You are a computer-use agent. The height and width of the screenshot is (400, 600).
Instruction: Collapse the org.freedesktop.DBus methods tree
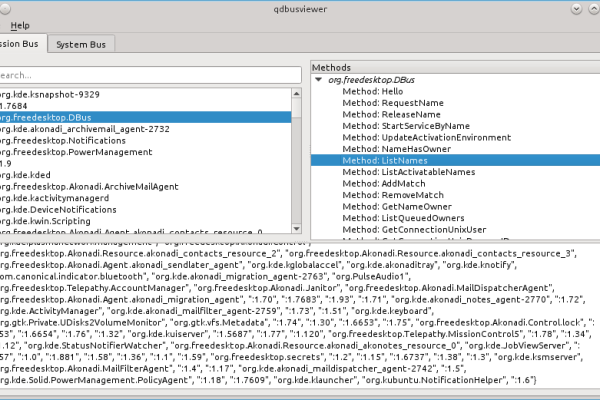(318, 80)
